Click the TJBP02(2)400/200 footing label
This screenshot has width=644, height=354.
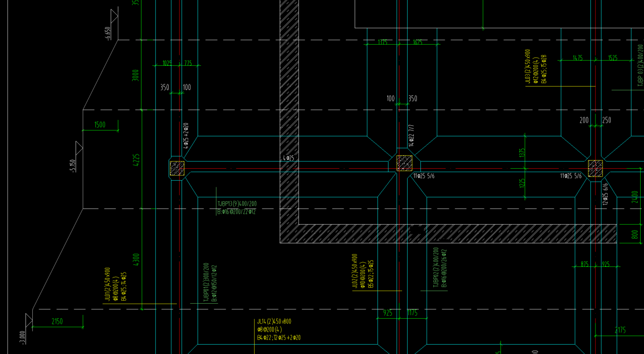tap(436, 268)
